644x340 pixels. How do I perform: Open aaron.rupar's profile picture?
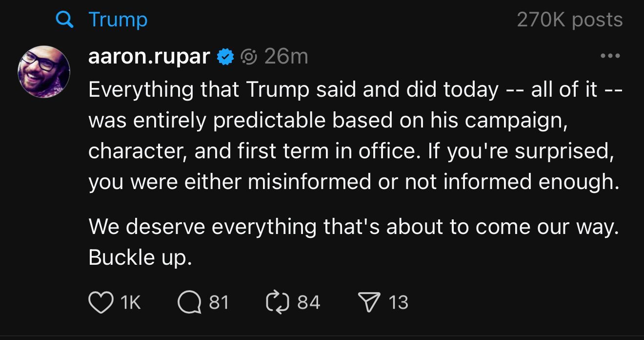(x=44, y=72)
